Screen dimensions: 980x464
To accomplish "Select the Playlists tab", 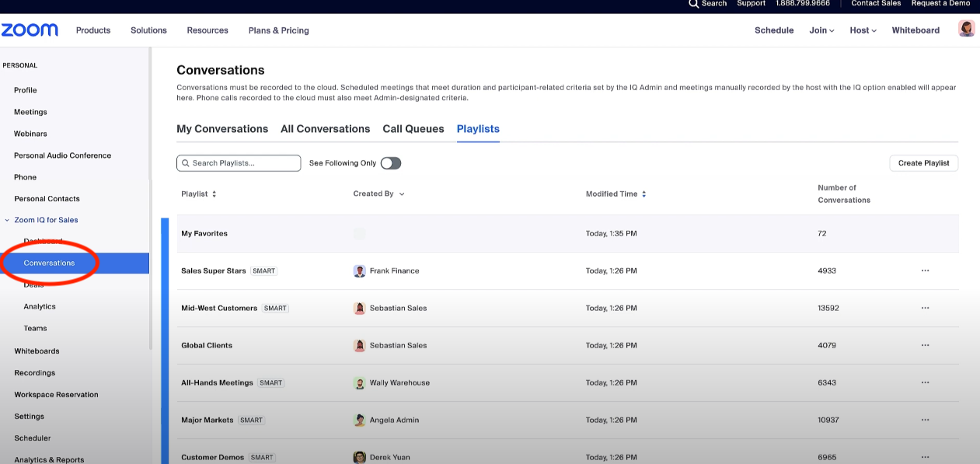I will coord(478,129).
